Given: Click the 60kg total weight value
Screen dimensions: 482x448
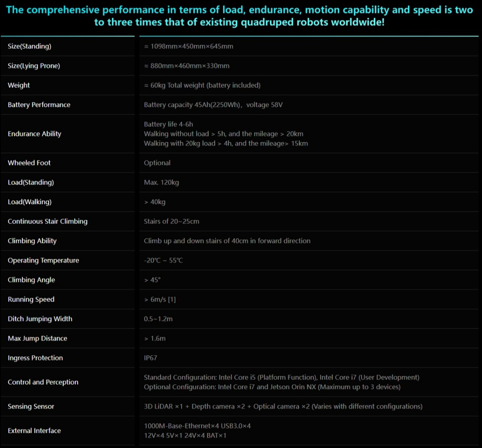Looking at the screenshot, I should pos(202,85).
